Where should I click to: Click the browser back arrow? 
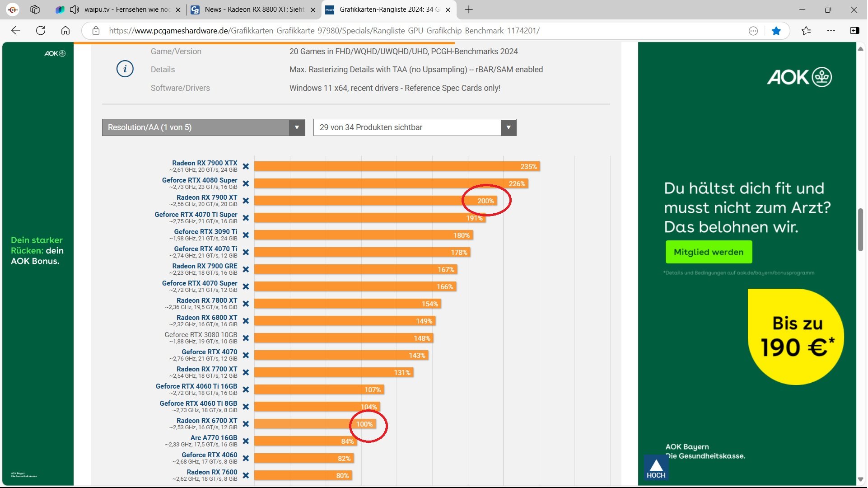(x=16, y=30)
